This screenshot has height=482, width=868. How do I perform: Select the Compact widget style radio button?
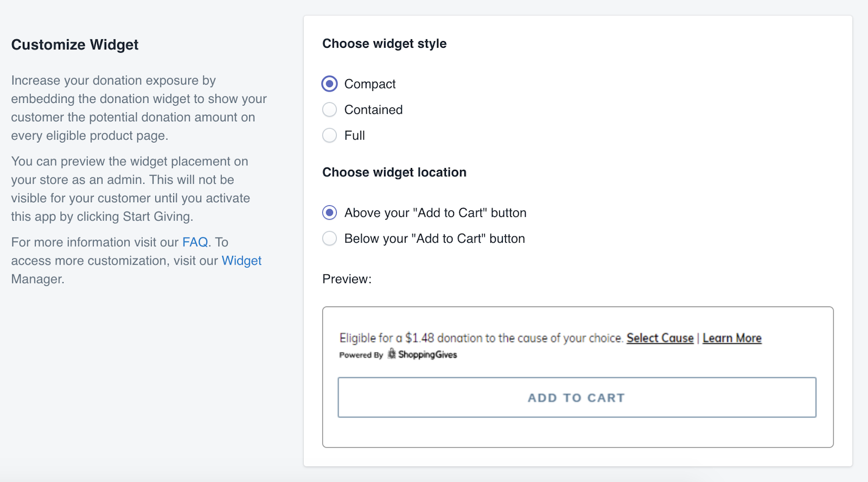pyautogui.click(x=329, y=84)
